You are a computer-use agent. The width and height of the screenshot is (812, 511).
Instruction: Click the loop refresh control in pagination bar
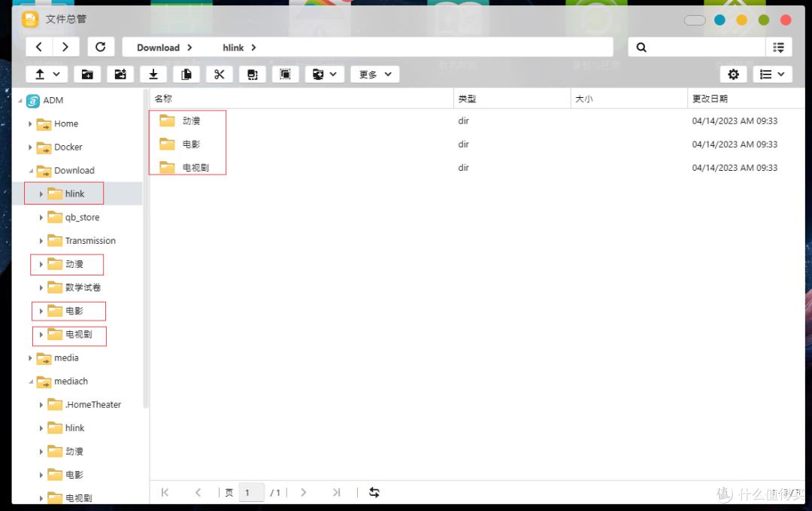point(374,492)
